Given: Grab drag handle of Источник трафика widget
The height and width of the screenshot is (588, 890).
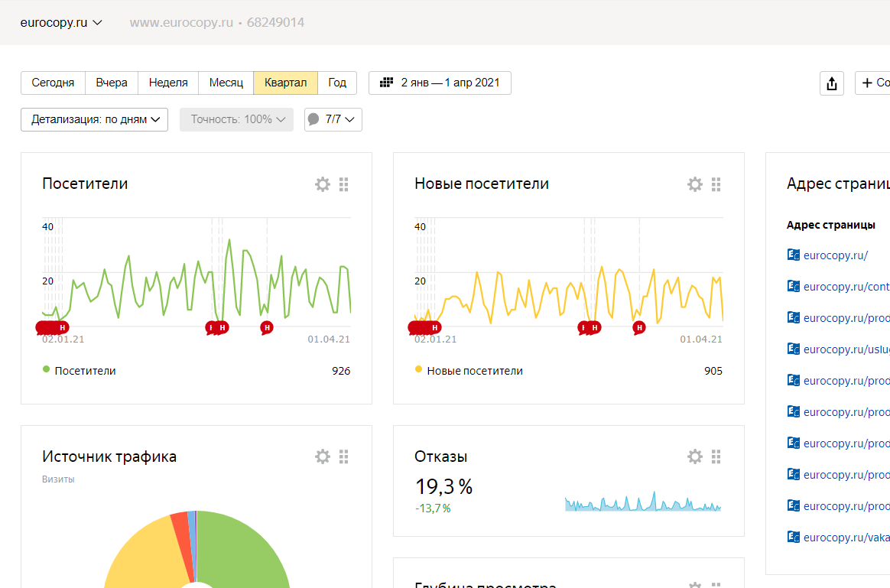Looking at the screenshot, I should pos(344,456).
